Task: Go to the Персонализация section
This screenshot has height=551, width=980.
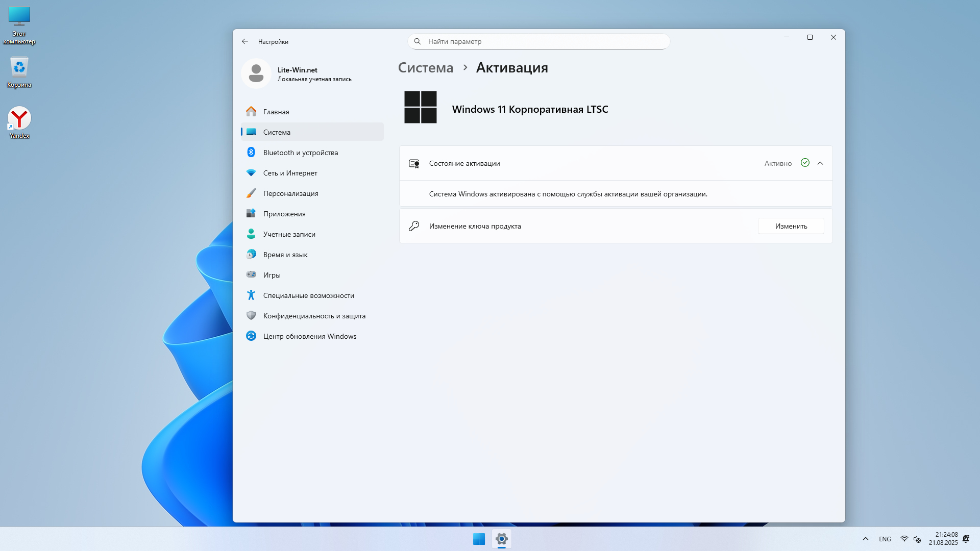Action: [x=290, y=193]
